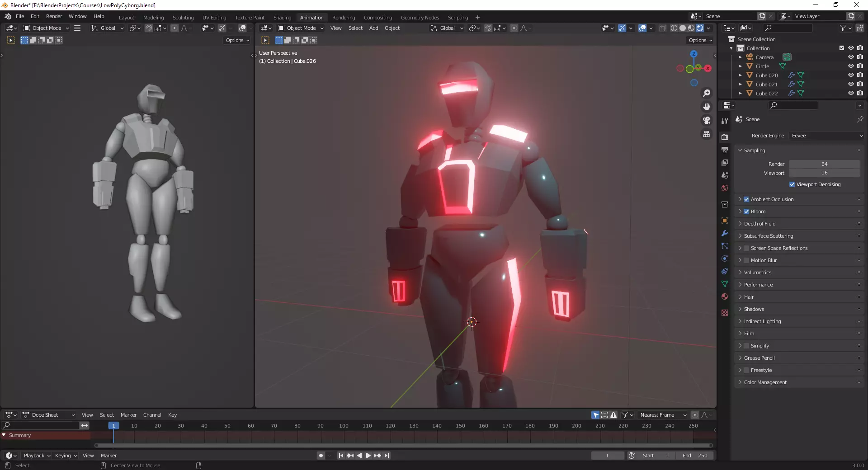The width and height of the screenshot is (868, 470).
Task: Open the Playback popover in the timeline
Action: (37, 456)
